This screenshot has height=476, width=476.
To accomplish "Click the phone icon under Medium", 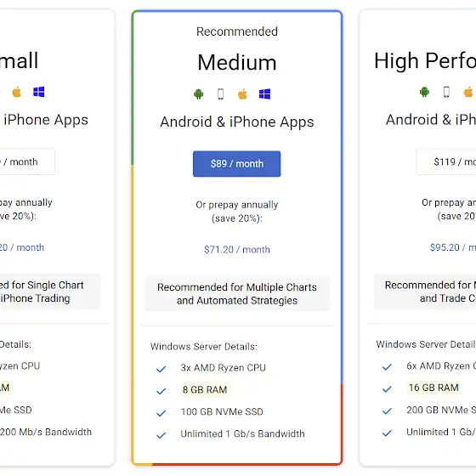I will click(x=221, y=94).
